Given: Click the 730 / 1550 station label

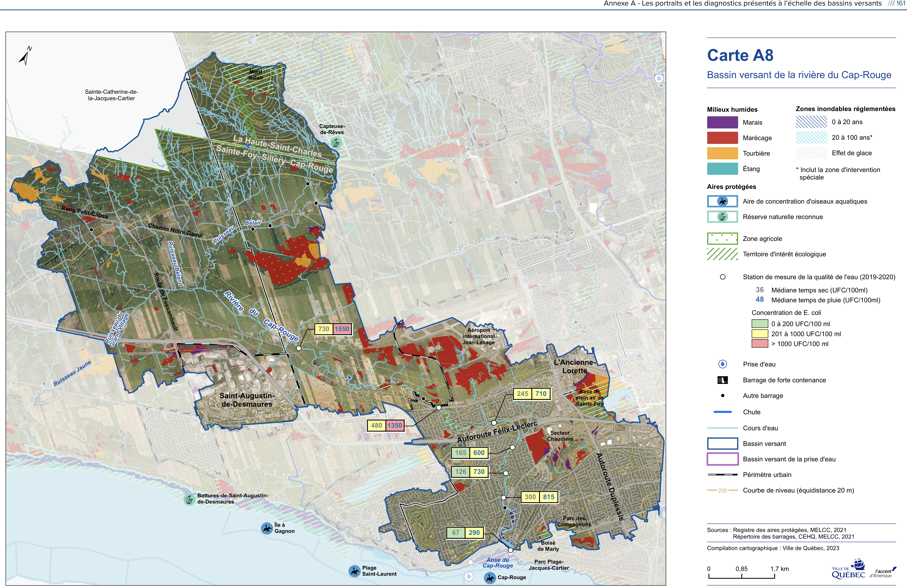Looking at the screenshot, I should click(333, 329).
